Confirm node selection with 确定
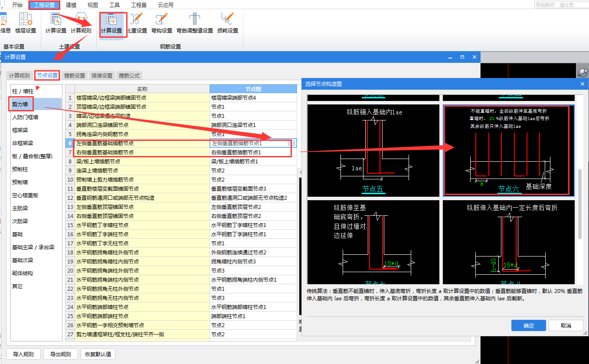The width and height of the screenshot is (589, 364). (x=529, y=325)
